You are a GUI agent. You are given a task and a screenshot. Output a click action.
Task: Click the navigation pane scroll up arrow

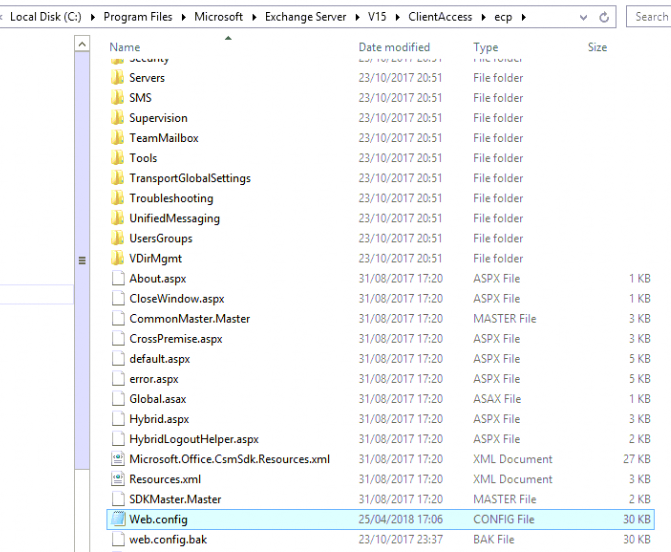click(x=83, y=45)
